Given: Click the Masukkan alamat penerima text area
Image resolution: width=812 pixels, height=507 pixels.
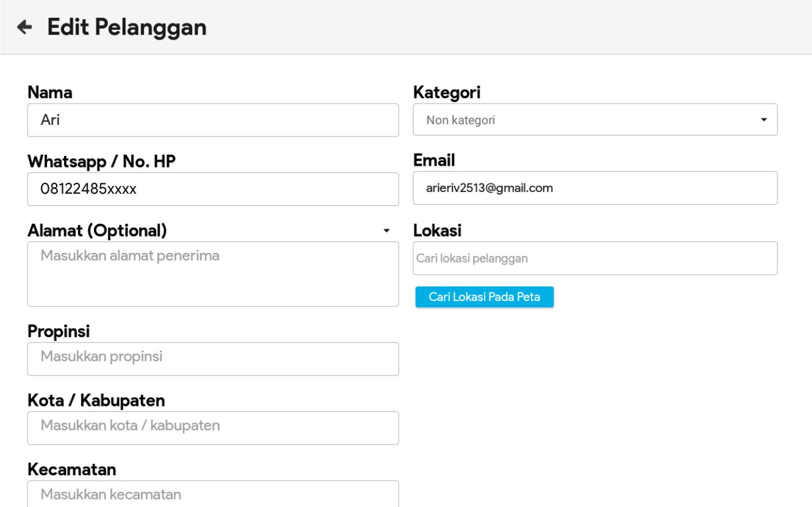Looking at the screenshot, I should [213, 274].
